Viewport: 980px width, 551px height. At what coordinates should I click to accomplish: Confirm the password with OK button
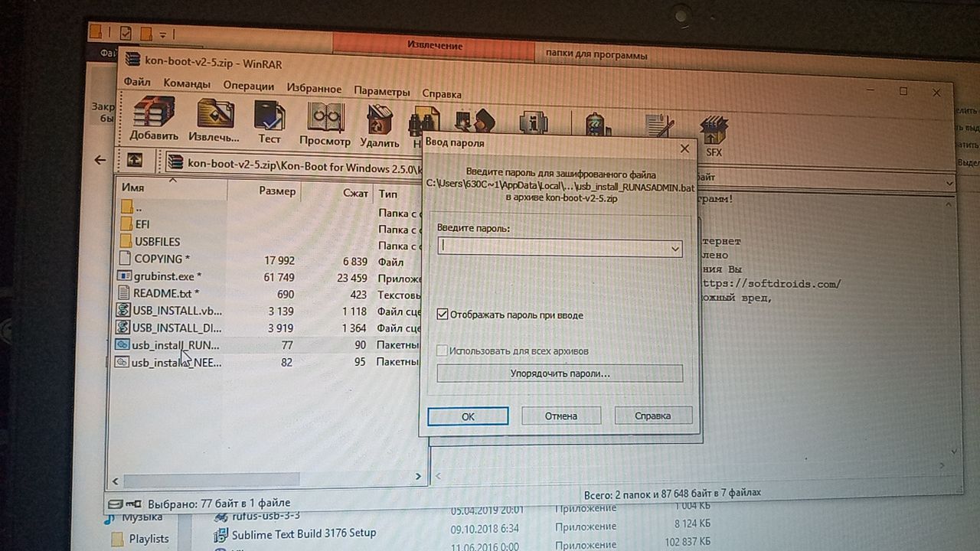pos(469,416)
